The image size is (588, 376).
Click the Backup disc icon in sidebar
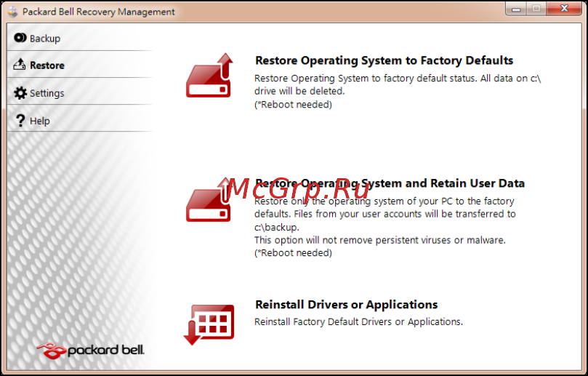20,38
